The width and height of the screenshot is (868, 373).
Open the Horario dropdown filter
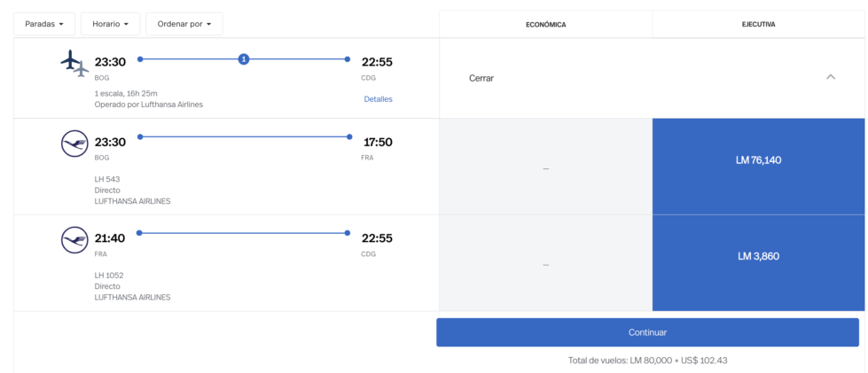coord(110,24)
